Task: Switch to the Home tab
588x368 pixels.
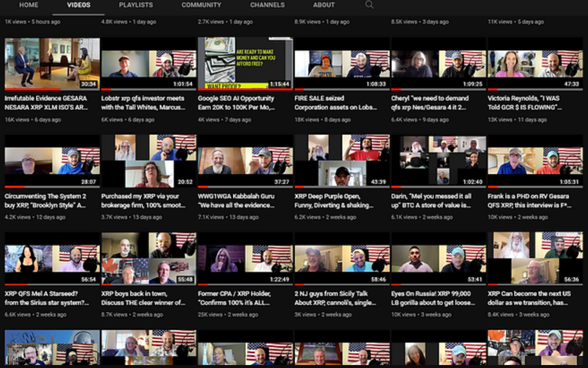Action: click(x=29, y=5)
